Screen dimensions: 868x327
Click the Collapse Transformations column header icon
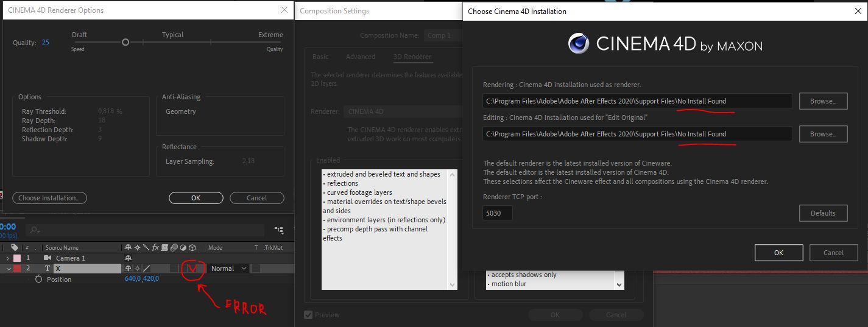tap(137, 248)
